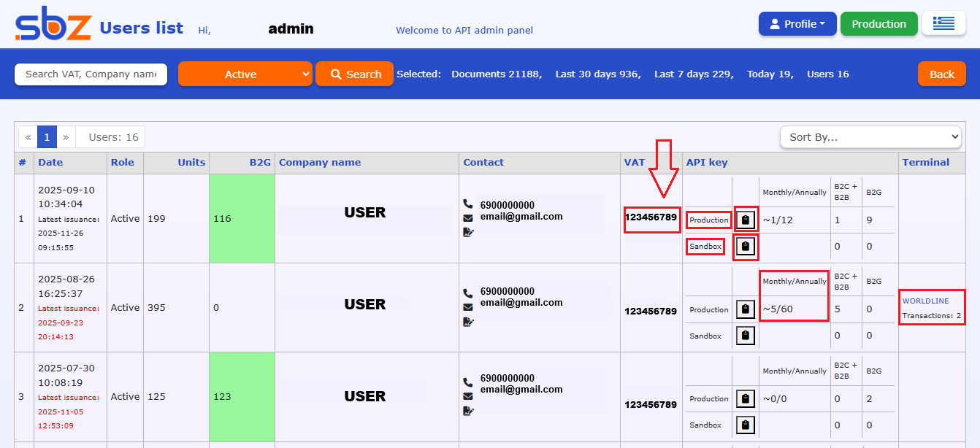This screenshot has width=980, height=448.
Task: Click the envelope email icon in row 2
Action: [x=468, y=307]
